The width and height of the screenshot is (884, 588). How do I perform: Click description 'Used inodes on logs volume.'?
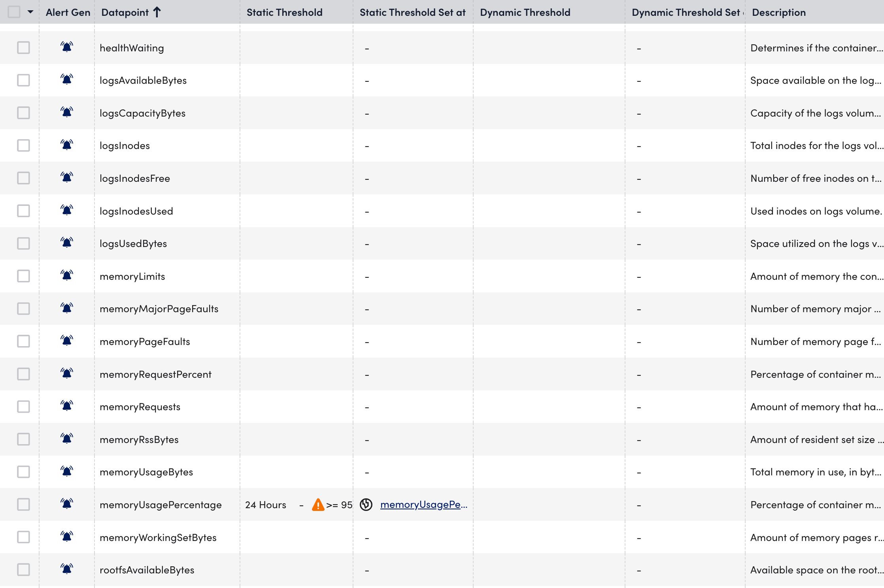tap(816, 211)
